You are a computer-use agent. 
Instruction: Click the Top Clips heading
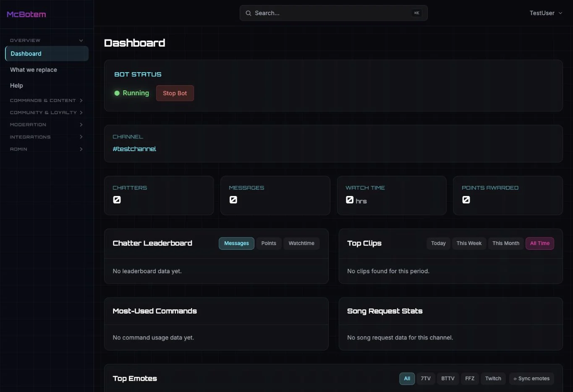(364, 243)
